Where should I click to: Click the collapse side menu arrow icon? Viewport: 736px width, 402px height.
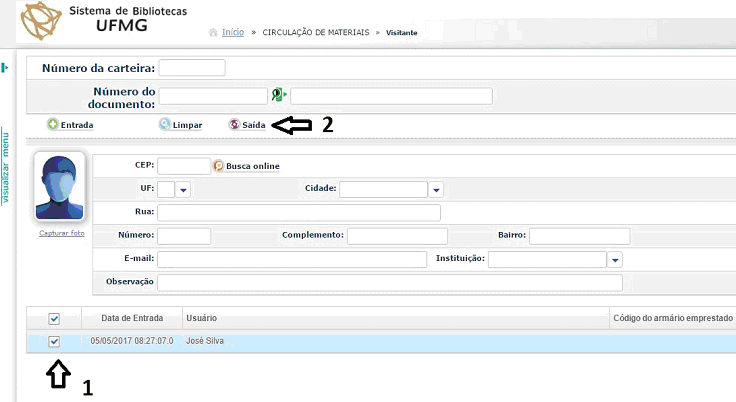tap(5, 68)
